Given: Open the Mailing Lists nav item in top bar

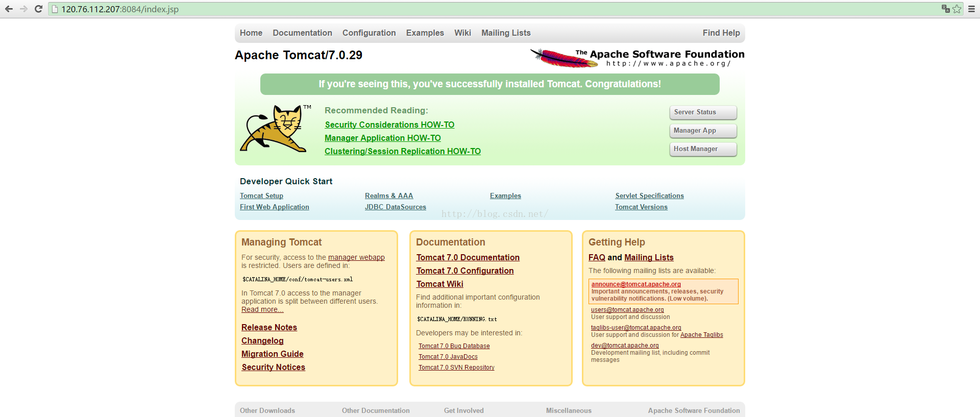Looking at the screenshot, I should [506, 33].
